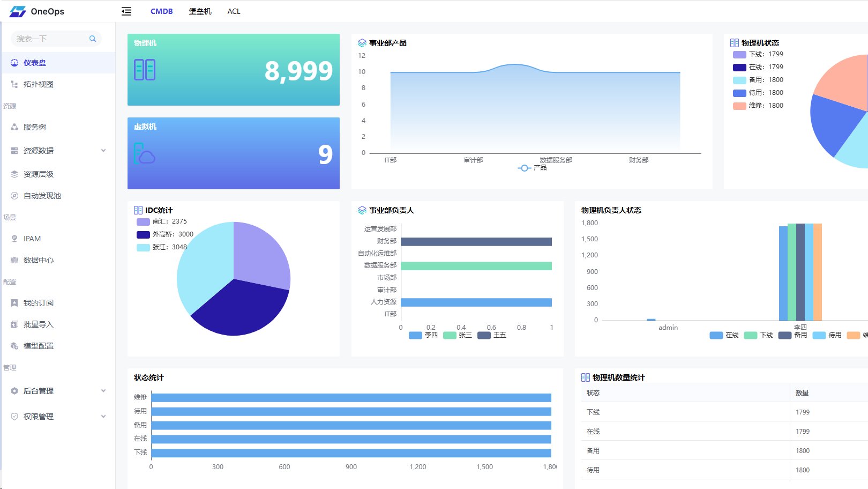Click the 模型配置 sidebar icon
Screen dimensions: 868x489
(14, 346)
